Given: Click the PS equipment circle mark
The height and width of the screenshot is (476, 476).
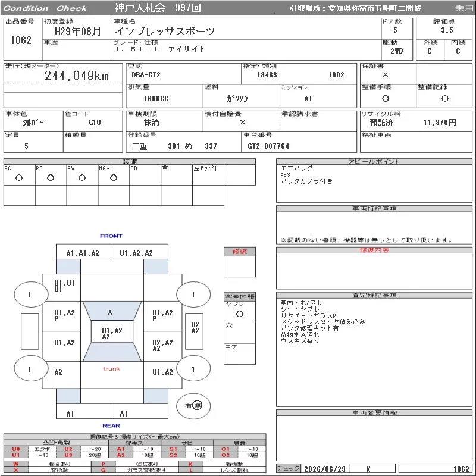Looking at the screenshot, I should (51, 178).
